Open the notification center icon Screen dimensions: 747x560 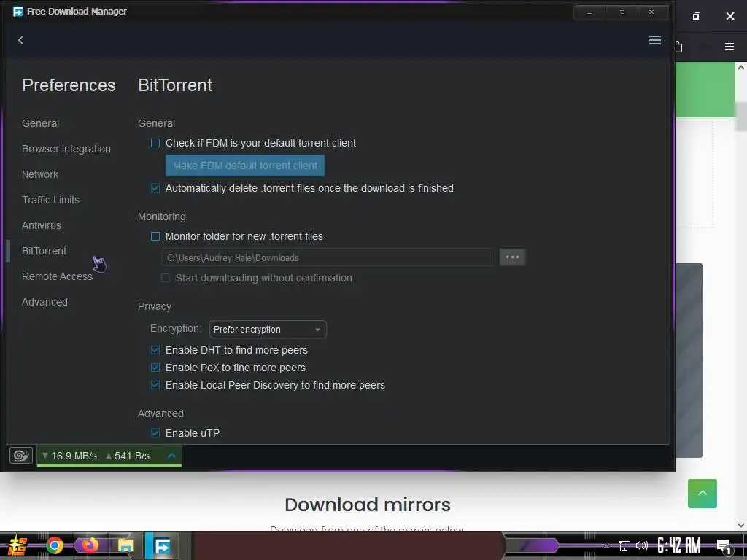(x=724, y=547)
